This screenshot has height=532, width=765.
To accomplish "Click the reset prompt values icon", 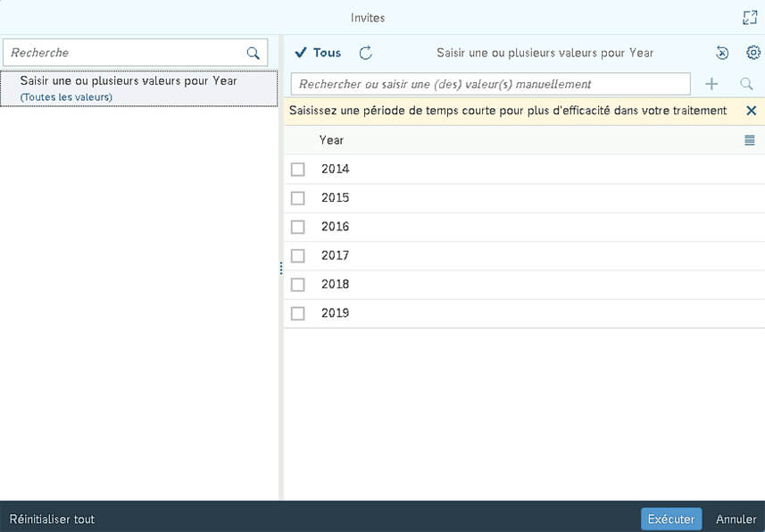I will point(721,53).
